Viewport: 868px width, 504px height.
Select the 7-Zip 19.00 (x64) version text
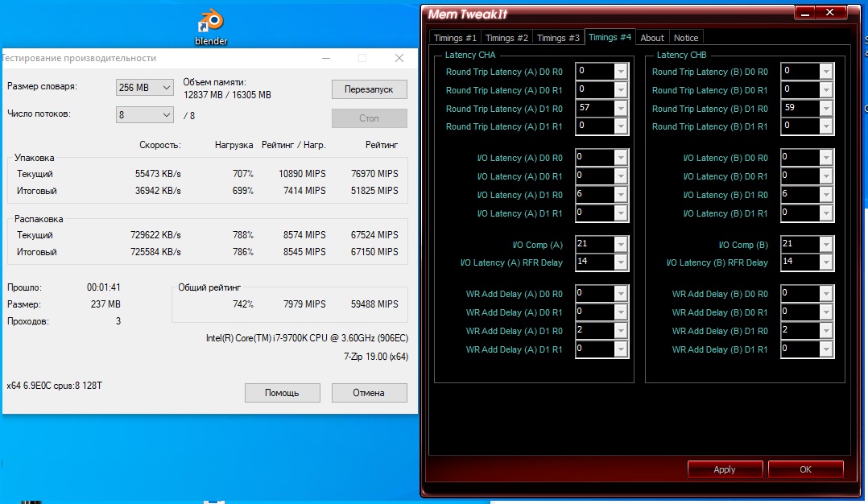pyautogui.click(x=376, y=357)
